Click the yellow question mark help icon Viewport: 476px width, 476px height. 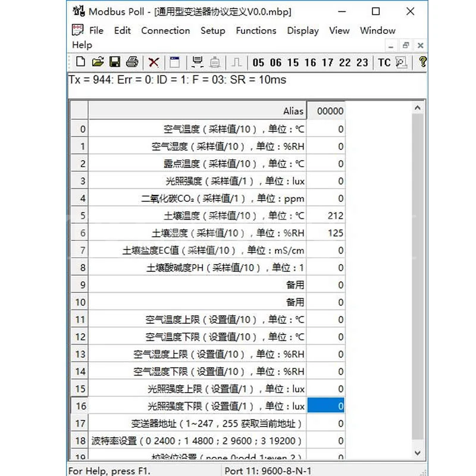coord(422,62)
